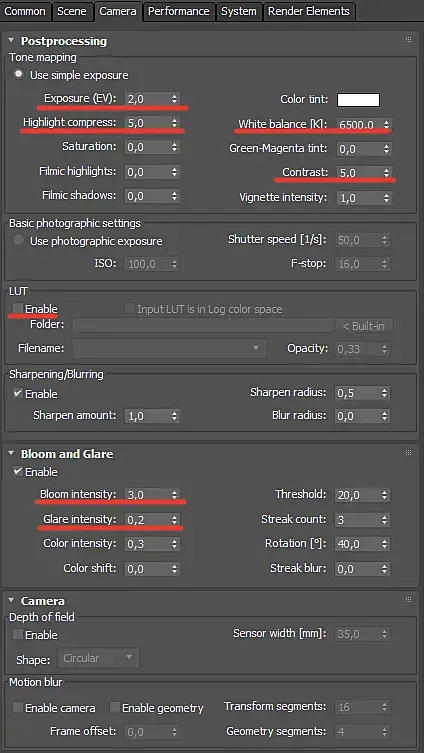Click the Bloom and Glare rollout grip icon
Image resolution: width=424 pixels, height=753 pixels.
tap(409, 453)
